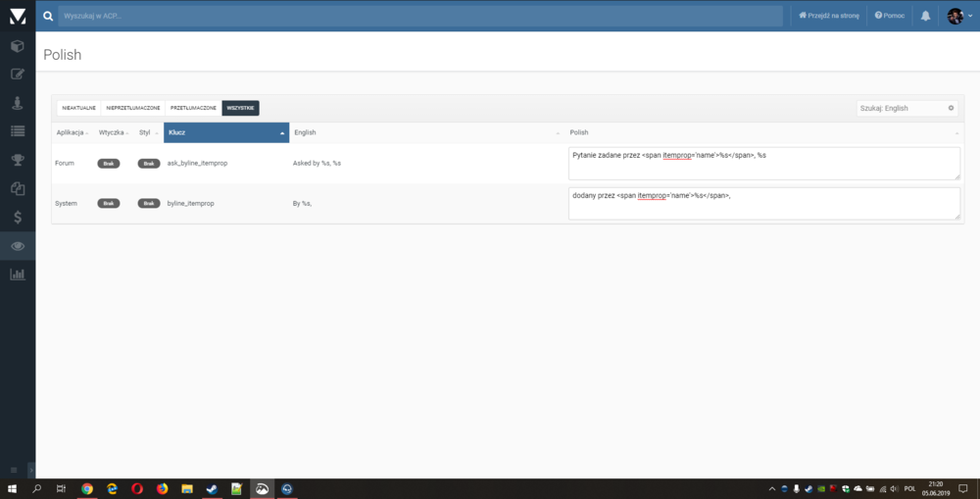Click the magnifier icon in ACP search bar
Viewport: 980px width, 499px height.
(48, 16)
